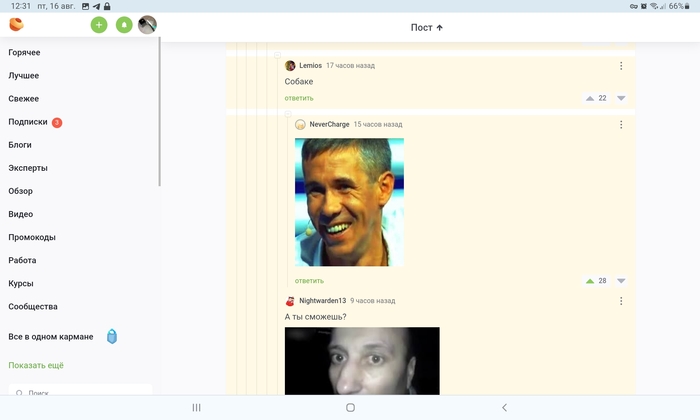The image size is (700, 420).
Task: Tap Android back button
Action: (x=504, y=408)
